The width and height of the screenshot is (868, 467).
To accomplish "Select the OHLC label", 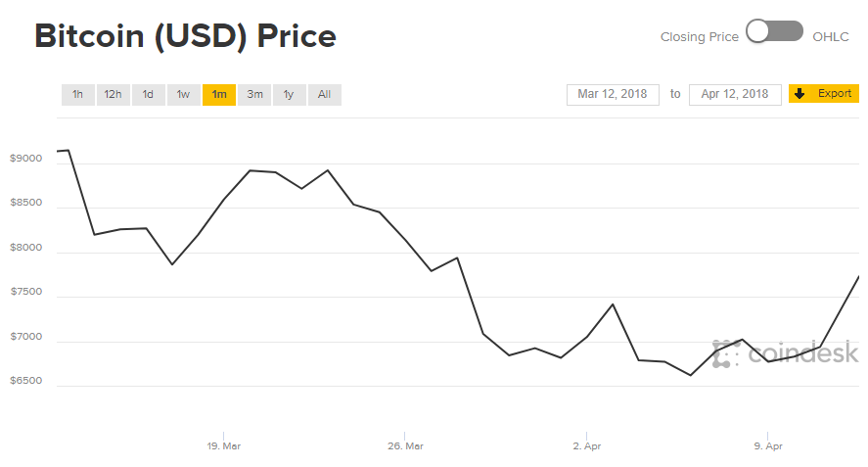I will (x=831, y=37).
